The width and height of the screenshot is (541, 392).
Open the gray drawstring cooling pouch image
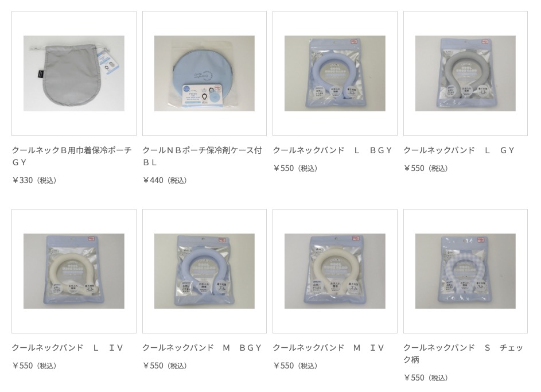74,73
